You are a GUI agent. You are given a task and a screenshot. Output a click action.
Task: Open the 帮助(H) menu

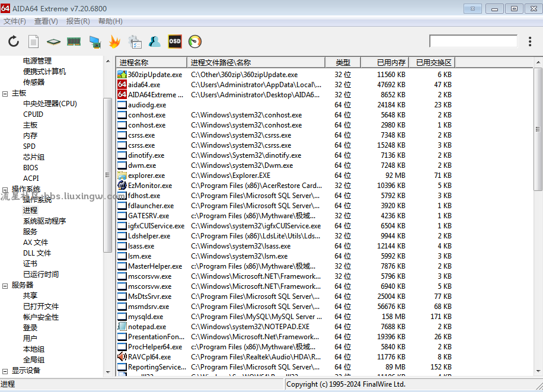pyautogui.click(x=110, y=21)
